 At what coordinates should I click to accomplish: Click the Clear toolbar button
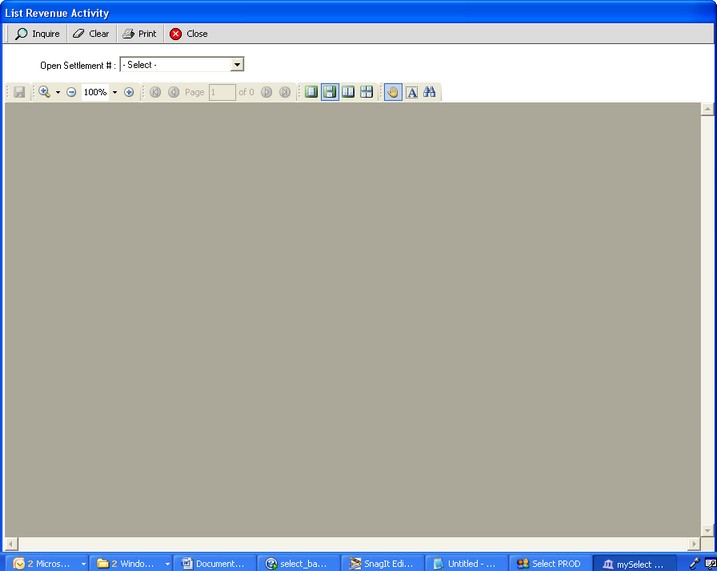click(x=91, y=34)
